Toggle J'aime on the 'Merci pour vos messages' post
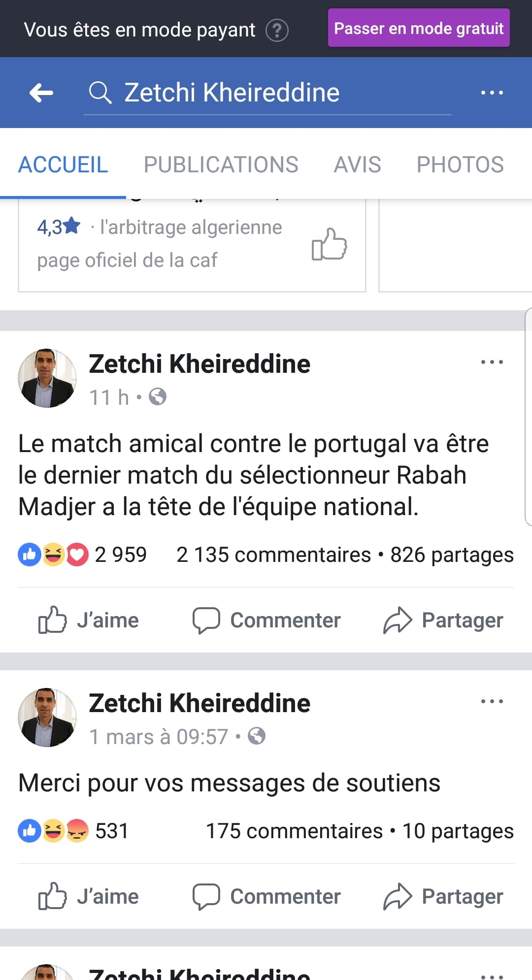This screenshot has width=532, height=980. [89, 896]
